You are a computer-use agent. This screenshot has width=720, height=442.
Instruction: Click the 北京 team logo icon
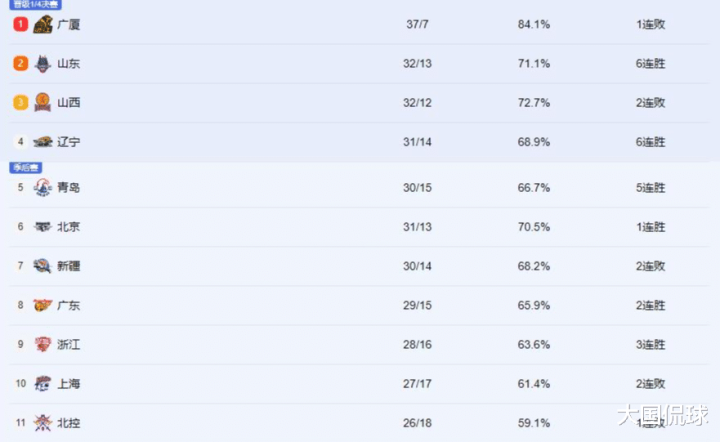pos(43,226)
